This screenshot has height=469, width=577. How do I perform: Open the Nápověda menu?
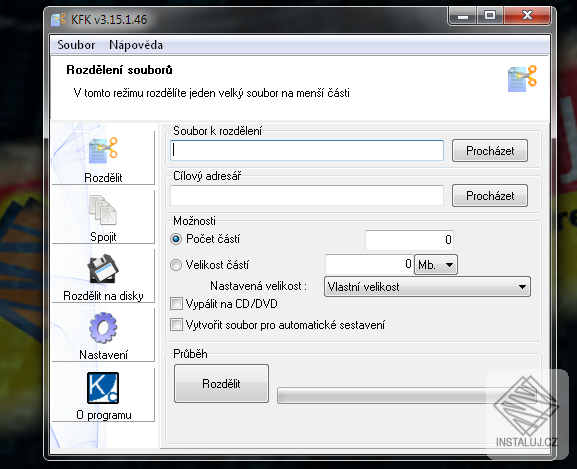(136, 45)
